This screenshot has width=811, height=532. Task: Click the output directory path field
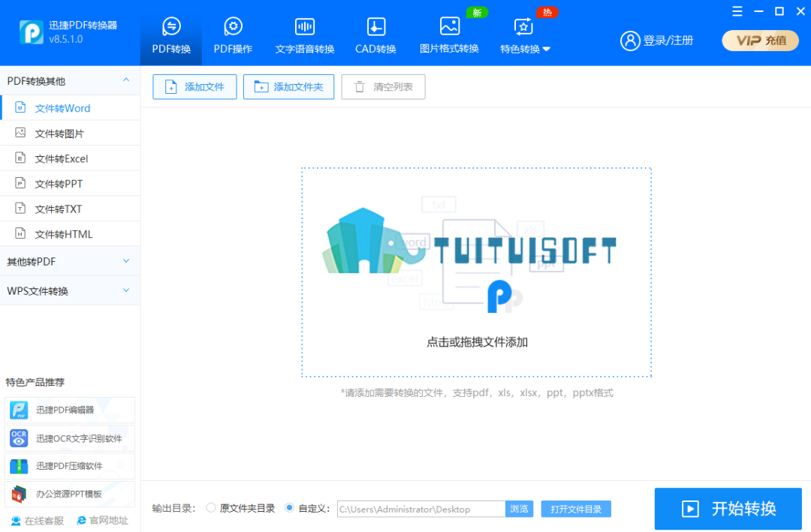click(421, 509)
